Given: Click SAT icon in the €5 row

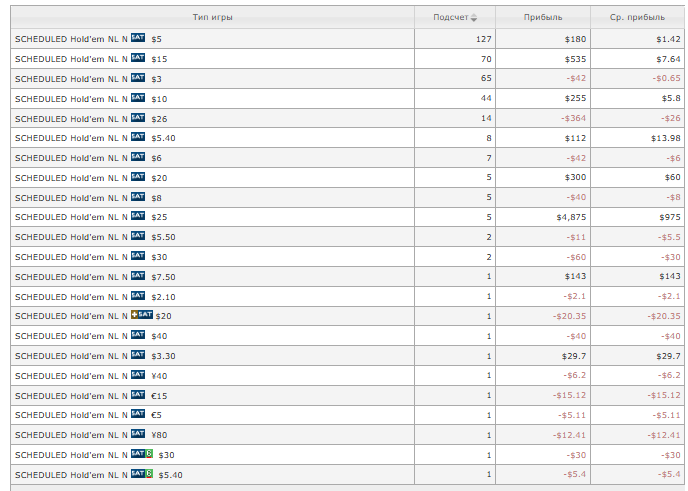Looking at the screenshot, I should (x=138, y=414).
